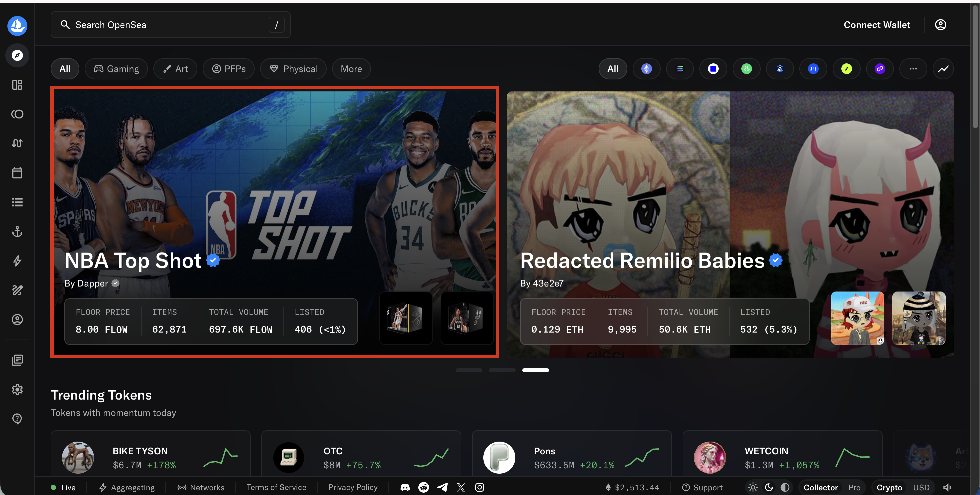Select the PFPs category tab
980x495 pixels.
tap(229, 69)
